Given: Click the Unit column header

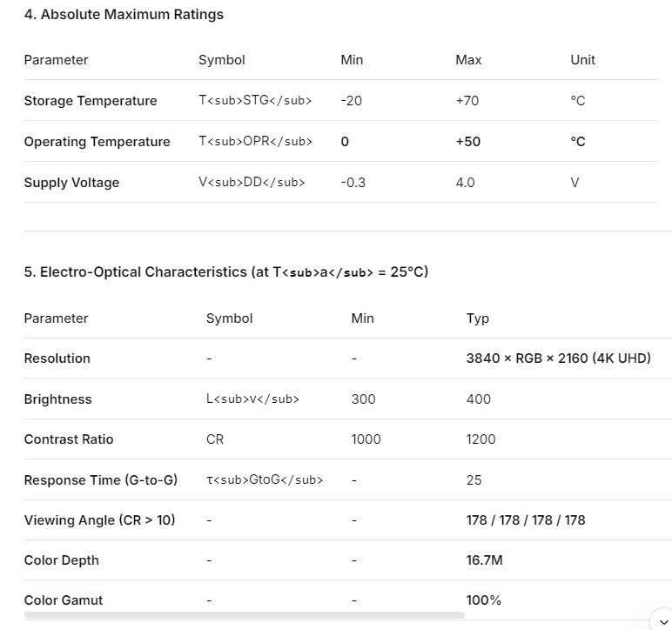Looking at the screenshot, I should (582, 60).
